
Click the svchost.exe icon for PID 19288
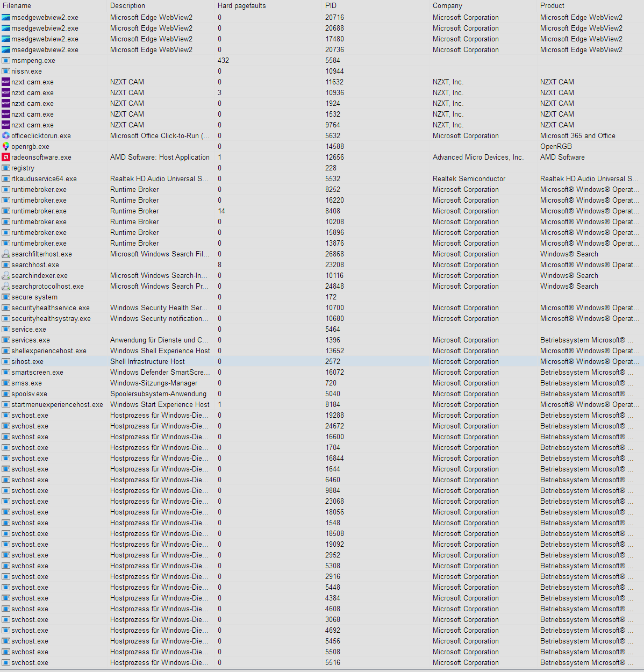[6, 415]
